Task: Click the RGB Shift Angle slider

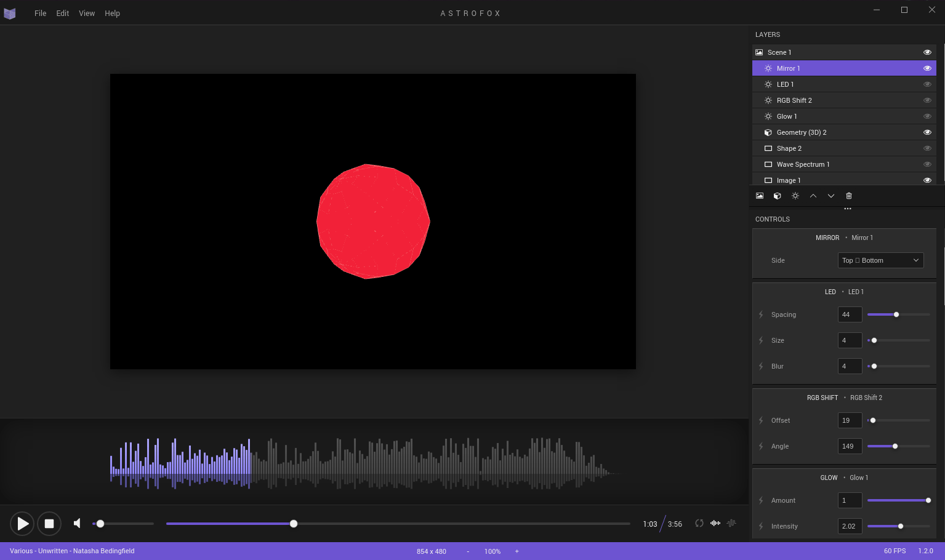Action: point(899,446)
